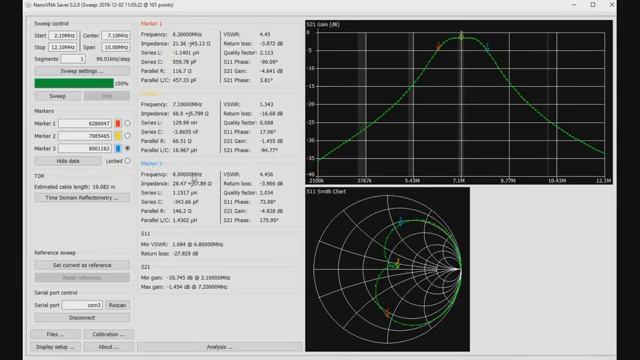Screen dimensions: 640x360
Task: Click the disabled Reset reference button
Action: click(x=82, y=278)
